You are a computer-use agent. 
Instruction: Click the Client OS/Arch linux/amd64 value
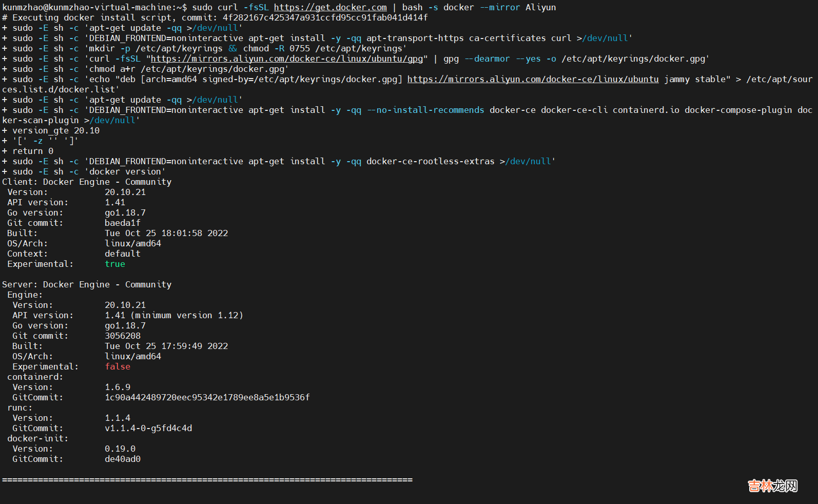tap(133, 243)
